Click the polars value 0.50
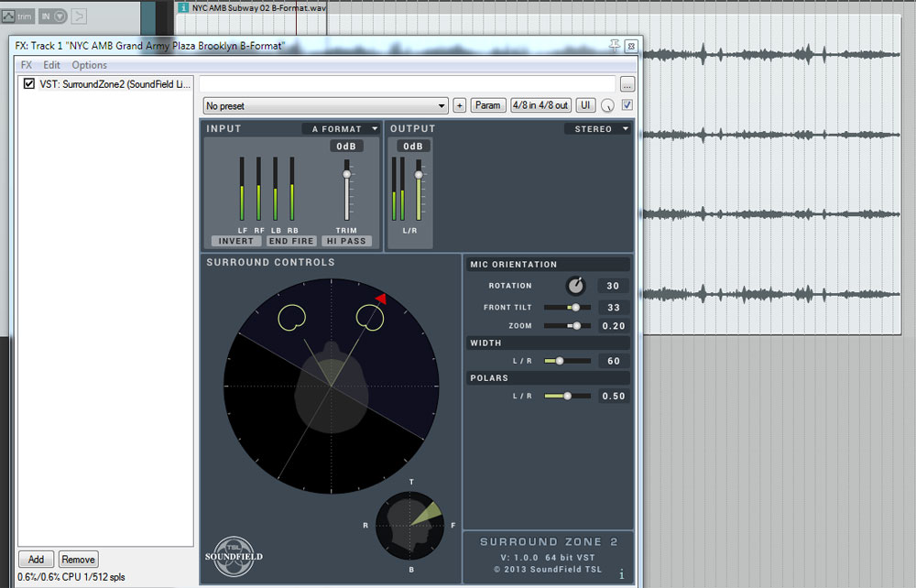The height and width of the screenshot is (588, 916). (613, 396)
